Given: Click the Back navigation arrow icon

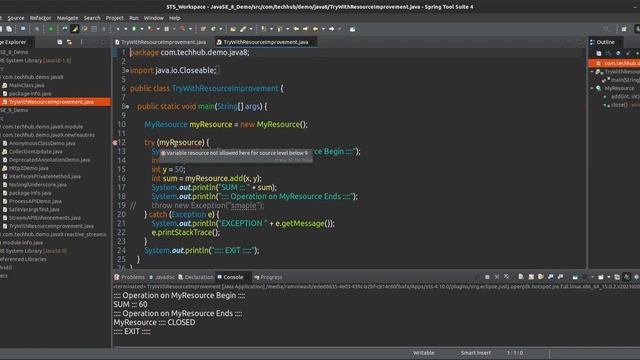Looking at the screenshot, I should (x=315, y=29).
